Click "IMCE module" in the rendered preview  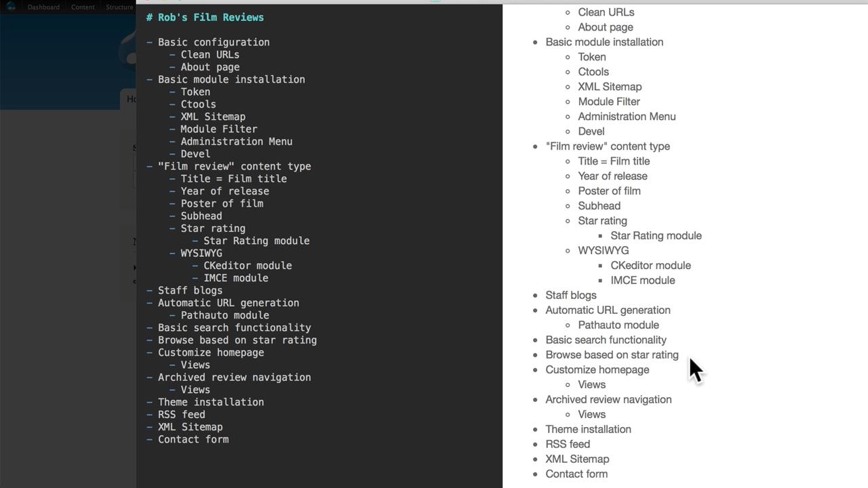click(x=643, y=281)
